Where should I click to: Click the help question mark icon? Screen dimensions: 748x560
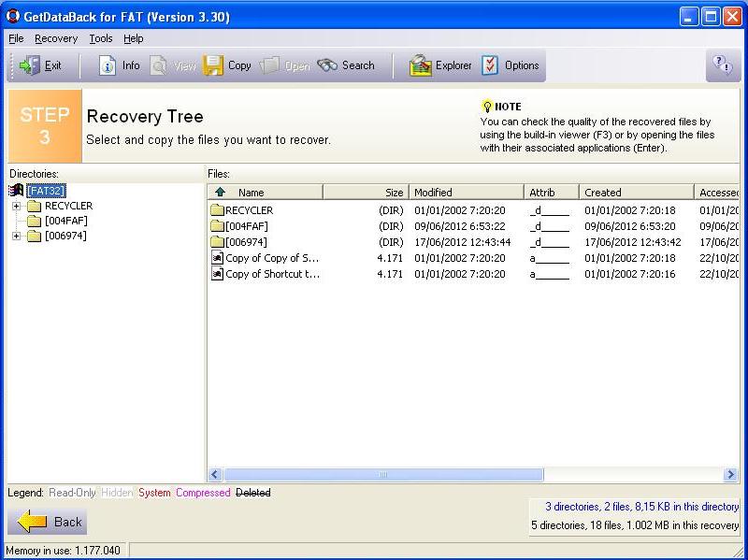point(722,64)
